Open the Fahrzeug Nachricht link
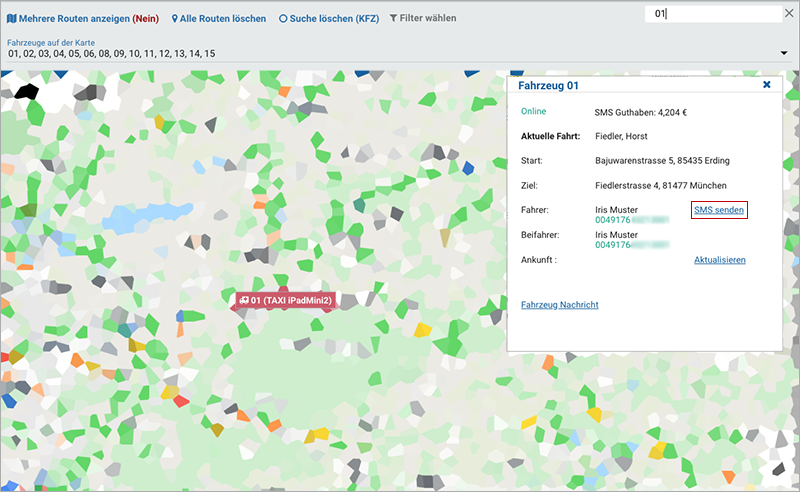800x492 pixels. point(560,304)
